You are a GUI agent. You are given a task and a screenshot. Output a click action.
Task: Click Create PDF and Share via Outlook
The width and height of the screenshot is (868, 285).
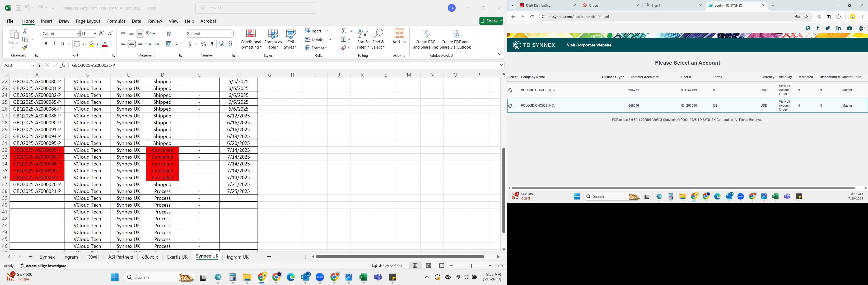tap(455, 39)
